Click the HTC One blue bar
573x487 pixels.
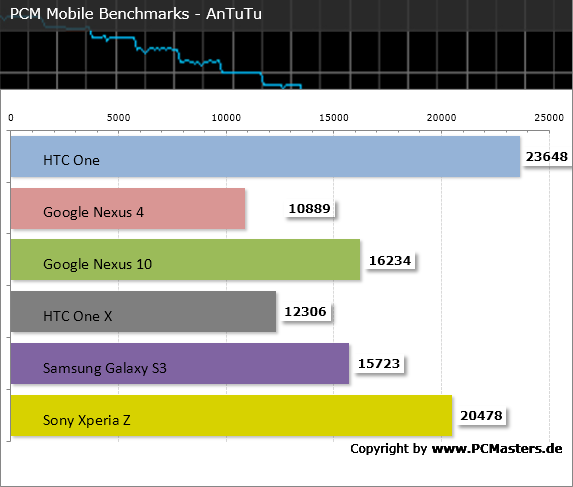[x=265, y=157]
